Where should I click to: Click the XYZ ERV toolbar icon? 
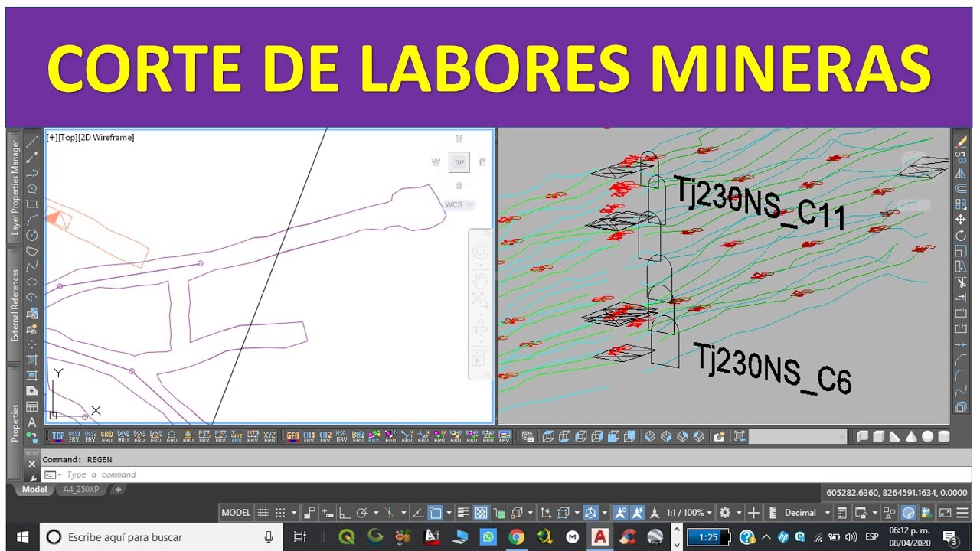pos(269,436)
